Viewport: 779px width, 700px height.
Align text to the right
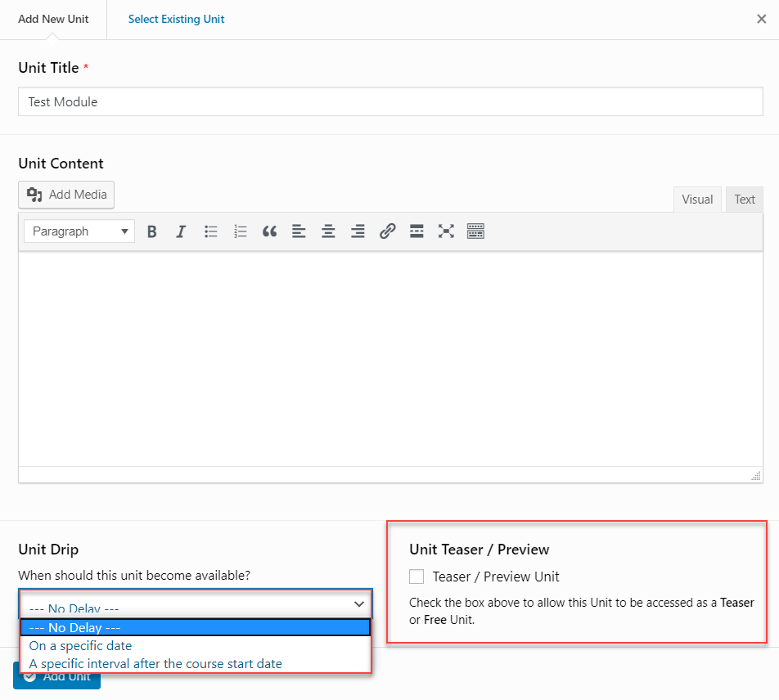pos(358,231)
